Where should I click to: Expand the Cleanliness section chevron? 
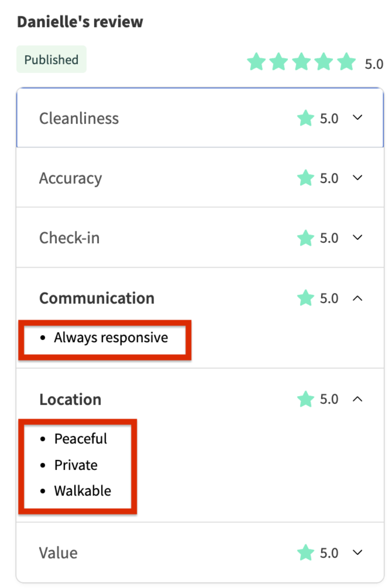[358, 118]
